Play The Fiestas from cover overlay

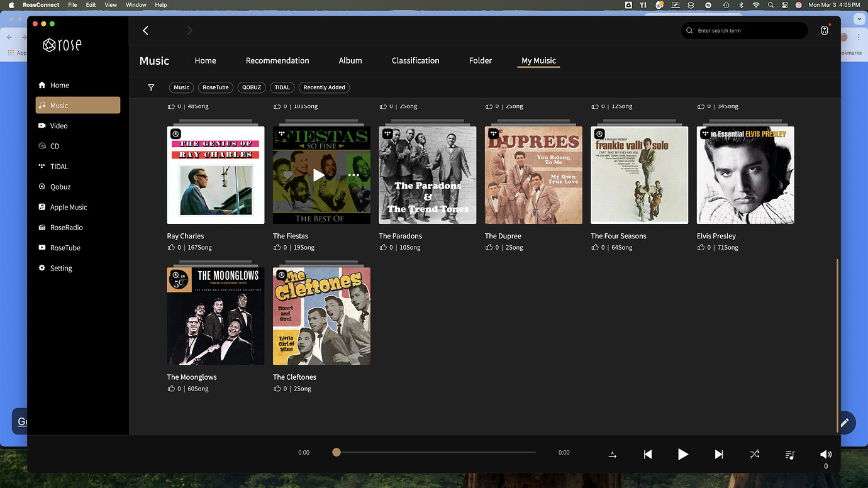point(320,175)
